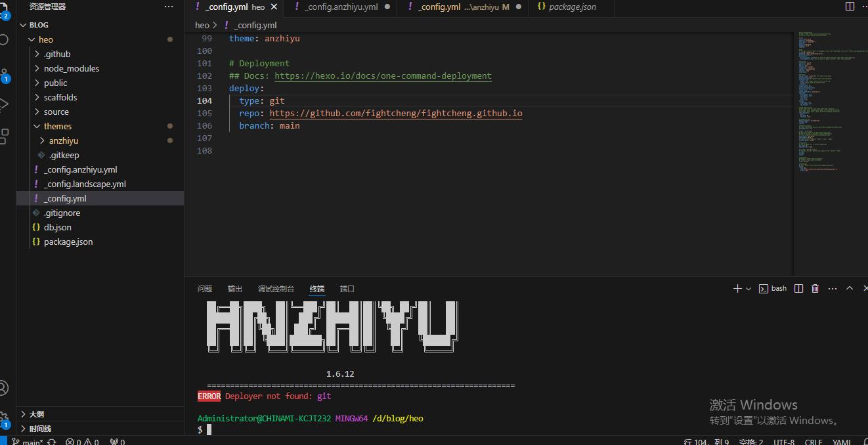Expand the node_modules folder

[71, 68]
